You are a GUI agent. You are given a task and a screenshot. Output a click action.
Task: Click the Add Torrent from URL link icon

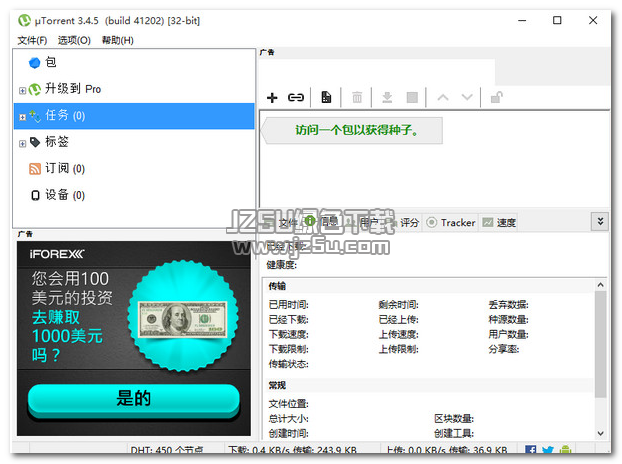(296, 98)
